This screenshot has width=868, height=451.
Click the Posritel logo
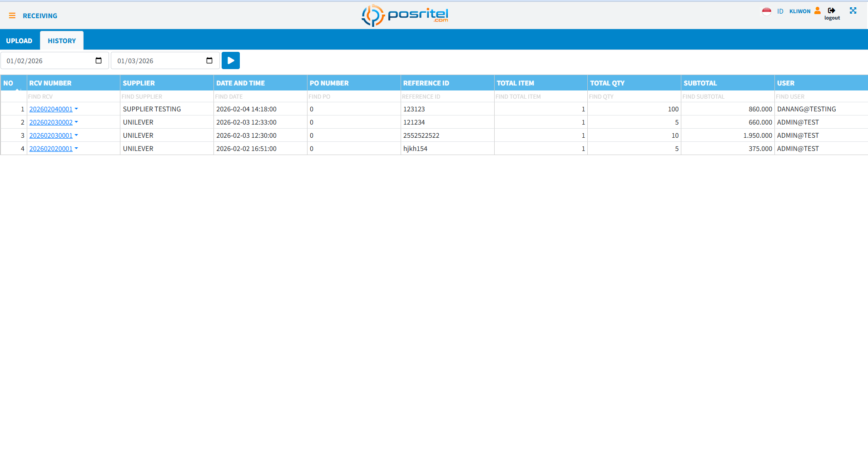405,15
